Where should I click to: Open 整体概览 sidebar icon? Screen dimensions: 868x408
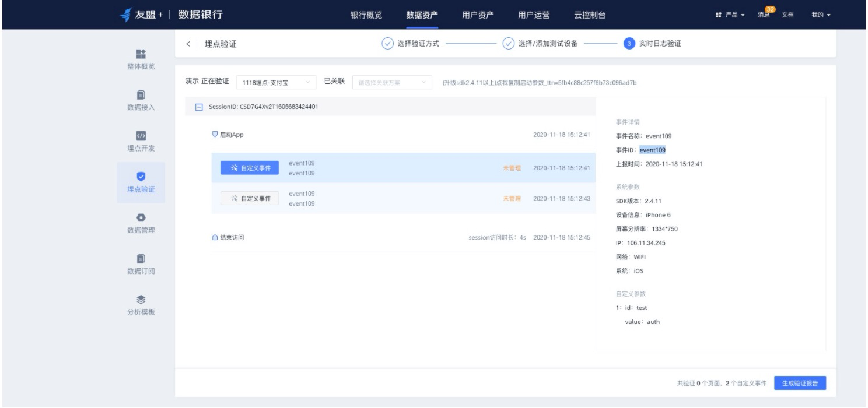point(141,54)
